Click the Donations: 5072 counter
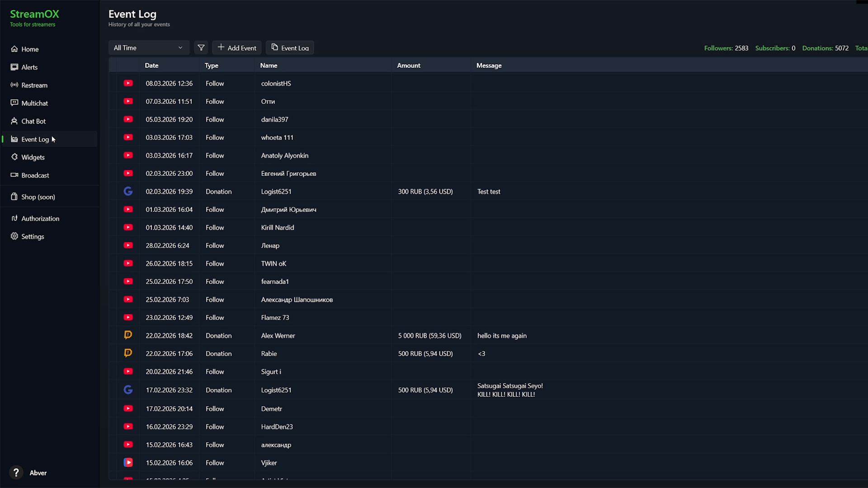868x488 pixels. 825,48
